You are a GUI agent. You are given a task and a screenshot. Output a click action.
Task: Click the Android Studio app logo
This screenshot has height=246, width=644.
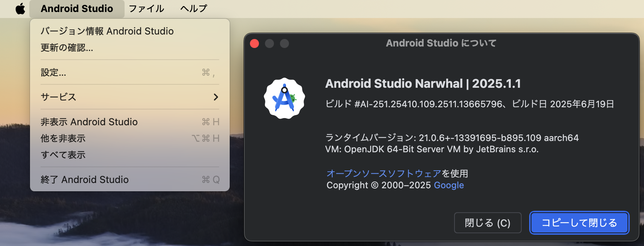[284, 98]
